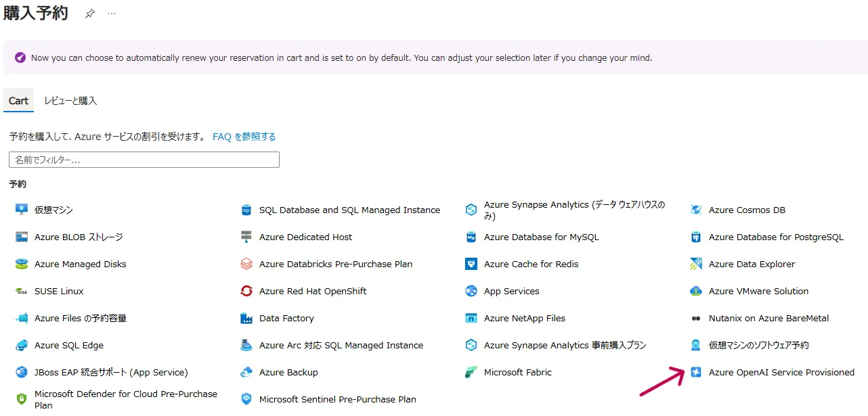Click the 仮想マシンのソフトウェア予約 icon
This screenshot has height=416, width=868.
(696, 345)
